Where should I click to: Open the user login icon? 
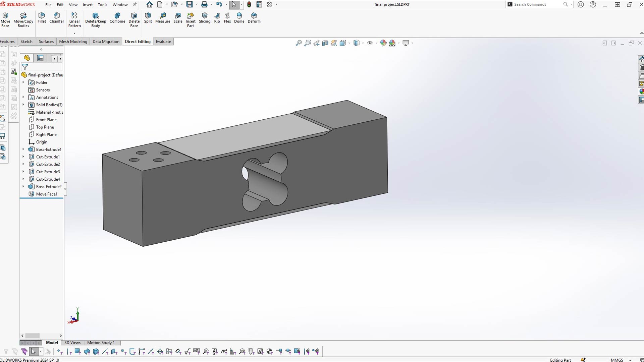pos(581,4)
